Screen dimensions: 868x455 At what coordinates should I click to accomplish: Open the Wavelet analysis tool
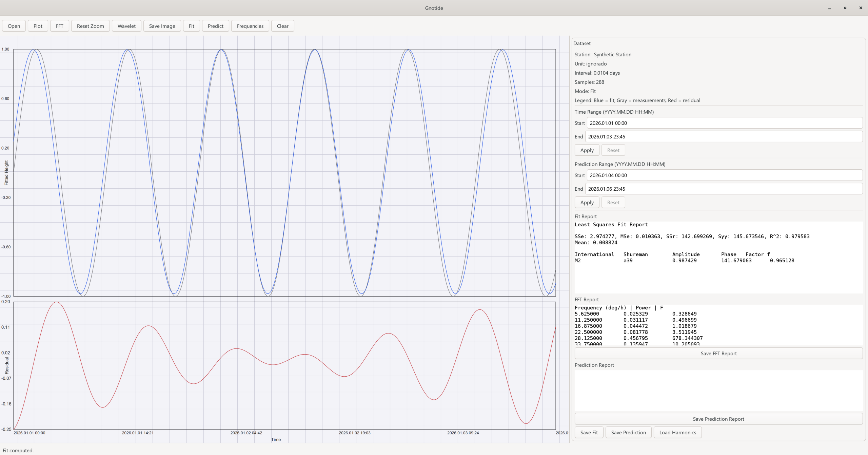tap(126, 26)
